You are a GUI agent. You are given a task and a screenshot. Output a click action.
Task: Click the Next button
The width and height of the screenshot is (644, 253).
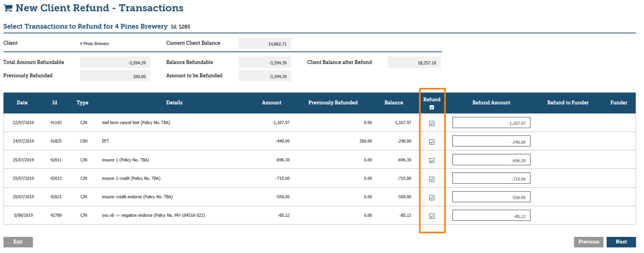621,242
